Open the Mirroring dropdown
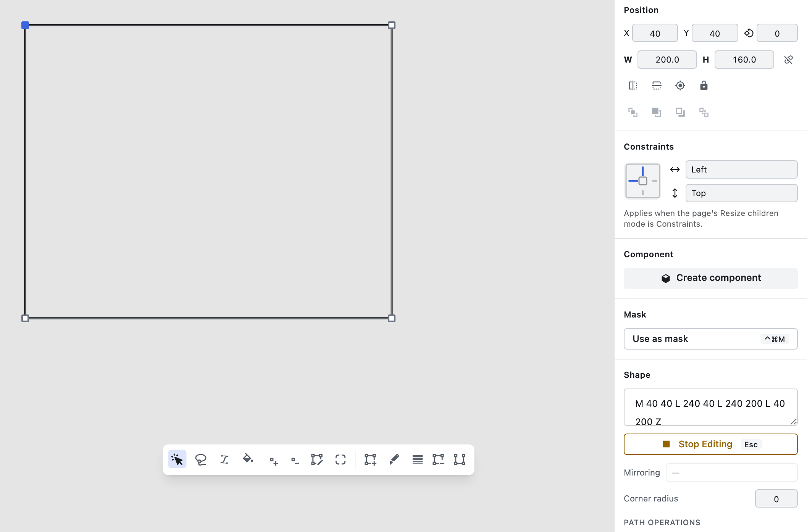Screen dimensions: 807x532 click(731, 472)
